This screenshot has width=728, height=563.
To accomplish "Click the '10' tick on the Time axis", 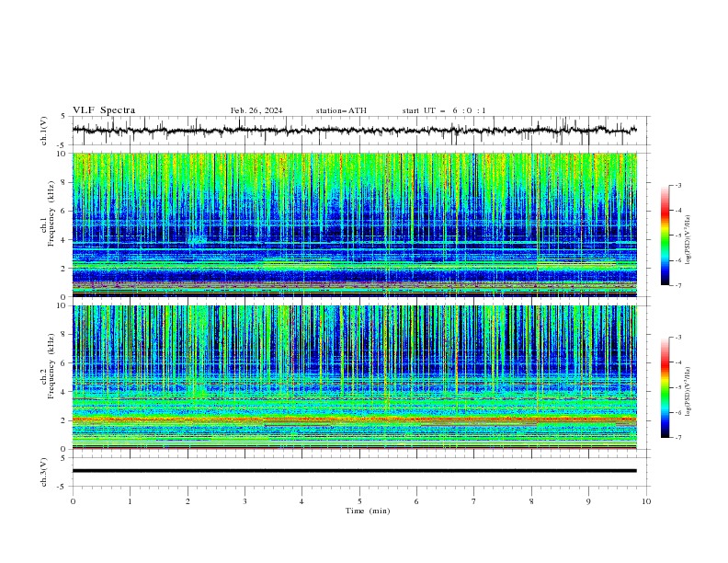I will (646, 501).
